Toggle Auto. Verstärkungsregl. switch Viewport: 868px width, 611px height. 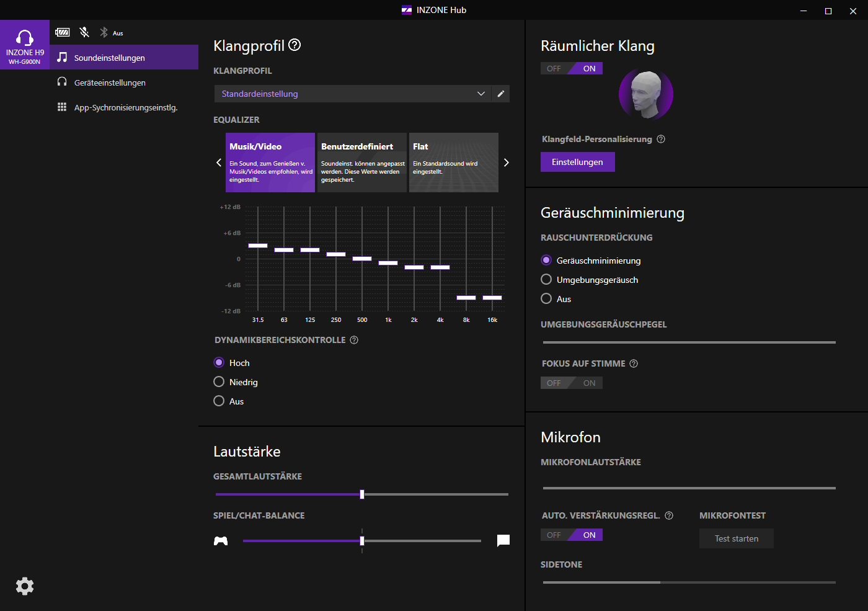[572, 535]
